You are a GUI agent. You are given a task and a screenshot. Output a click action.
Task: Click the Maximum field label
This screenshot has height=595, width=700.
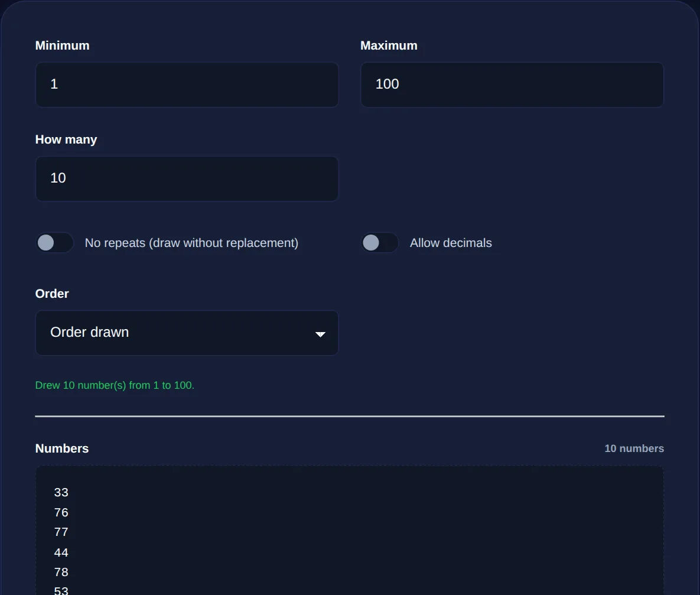[389, 45]
